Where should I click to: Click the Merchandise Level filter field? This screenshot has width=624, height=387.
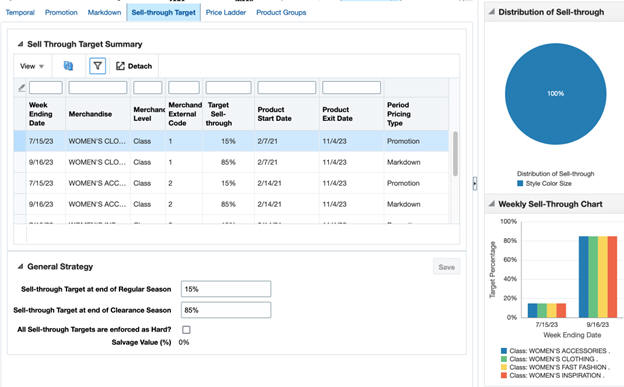pos(148,87)
